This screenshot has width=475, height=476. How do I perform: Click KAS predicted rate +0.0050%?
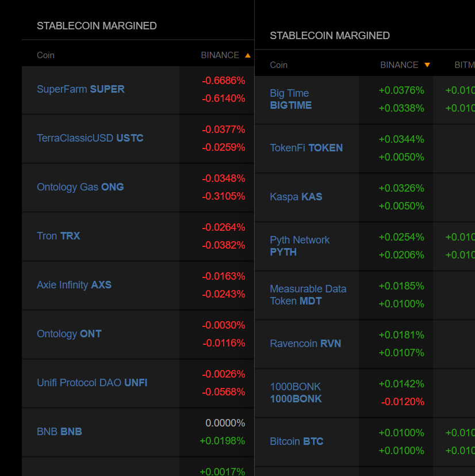pos(401,206)
